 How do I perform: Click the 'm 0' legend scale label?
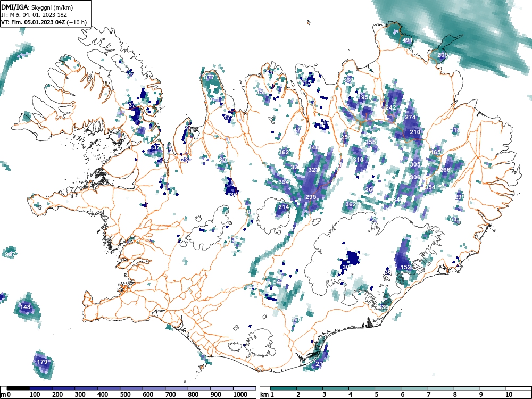tap(5, 395)
